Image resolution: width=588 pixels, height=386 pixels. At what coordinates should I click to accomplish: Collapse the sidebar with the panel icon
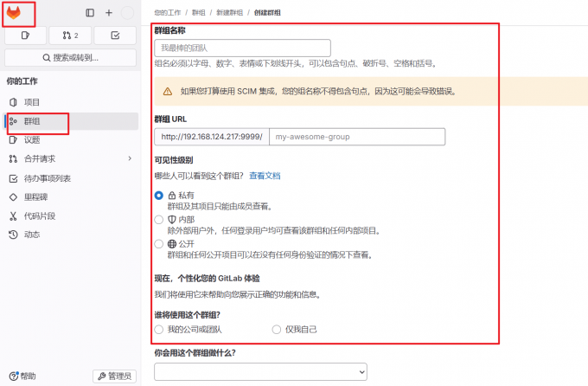point(90,13)
